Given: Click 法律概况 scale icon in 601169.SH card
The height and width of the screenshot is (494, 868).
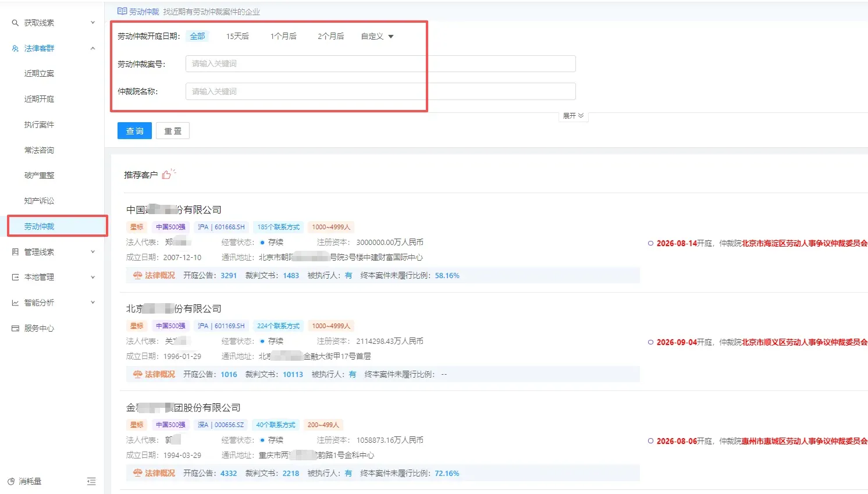Looking at the screenshot, I should 138,374.
